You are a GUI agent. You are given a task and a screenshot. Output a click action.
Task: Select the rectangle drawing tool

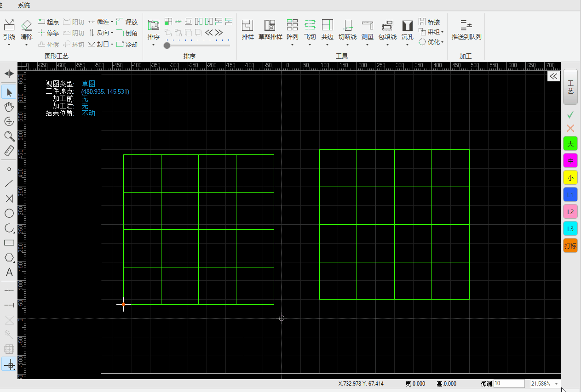pyautogui.click(x=9, y=243)
